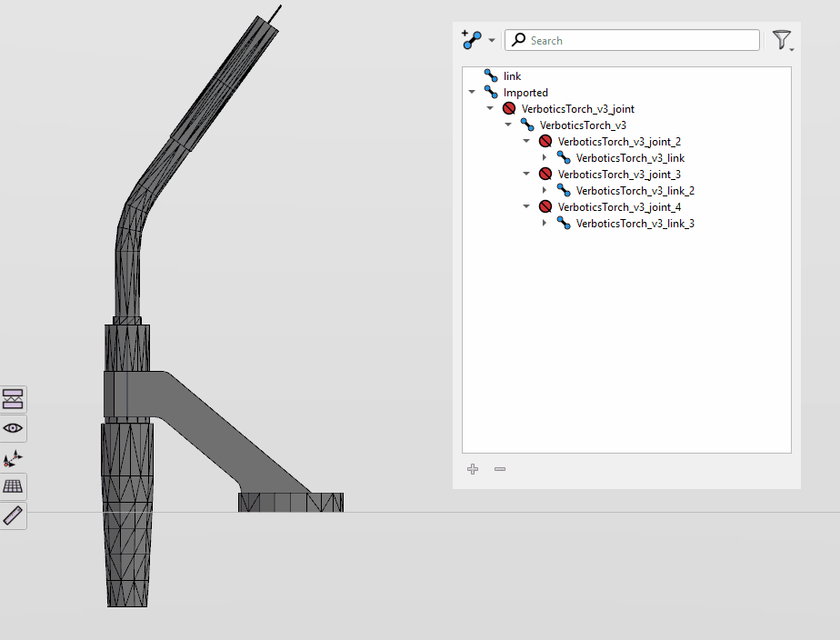Click the add link/joint icon
The image size is (840, 640).
(x=472, y=40)
